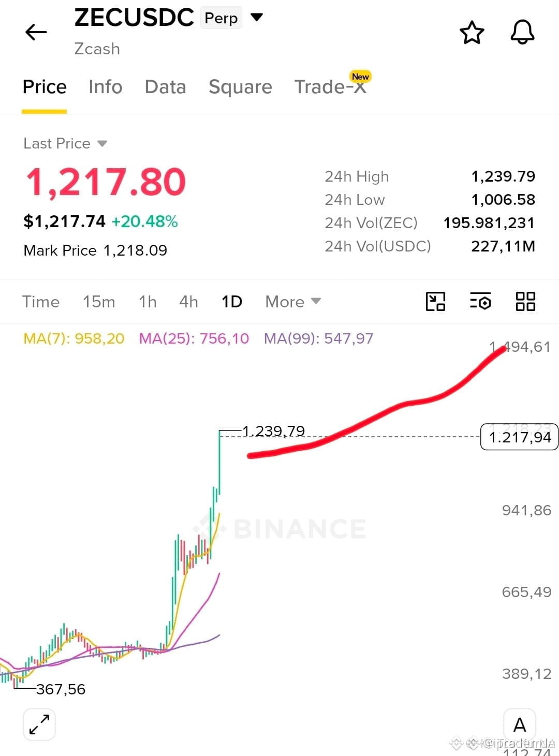Screen dimensions: 559x756
Task: Select the 15m chart interval
Action: tap(99, 302)
